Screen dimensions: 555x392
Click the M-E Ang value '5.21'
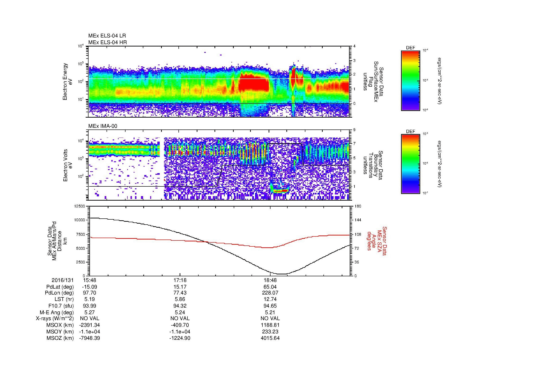coord(270,313)
